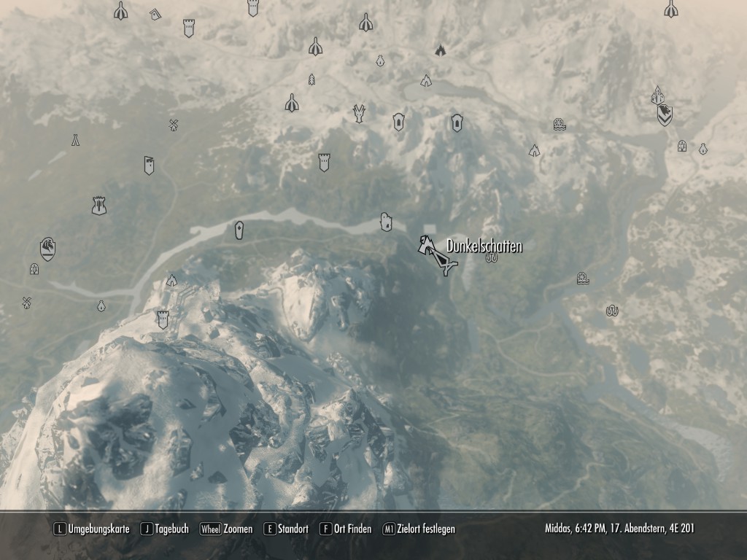Image resolution: width=747 pixels, height=560 pixels.
Task: Open the Tagebuch journal
Action: (x=164, y=529)
